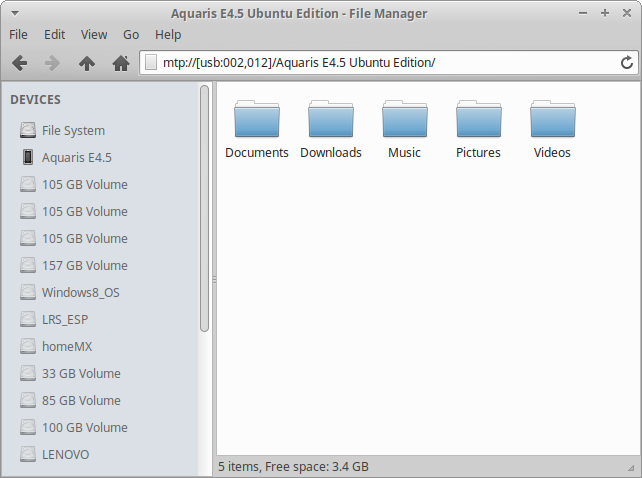Viewport: 642px width, 478px height.
Task: Select the Videos folder icon
Action: [x=552, y=119]
